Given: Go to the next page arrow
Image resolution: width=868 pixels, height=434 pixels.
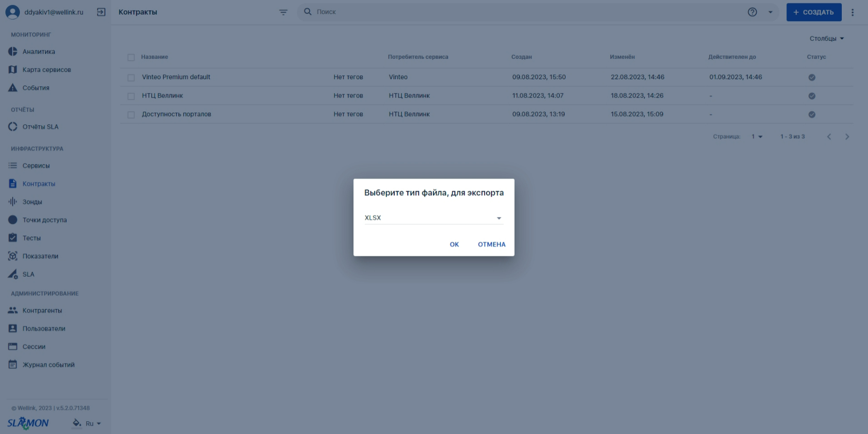Looking at the screenshot, I should (x=847, y=137).
